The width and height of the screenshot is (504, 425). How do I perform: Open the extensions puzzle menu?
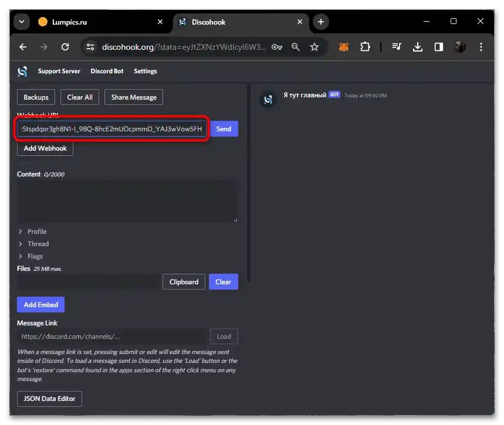pos(365,47)
